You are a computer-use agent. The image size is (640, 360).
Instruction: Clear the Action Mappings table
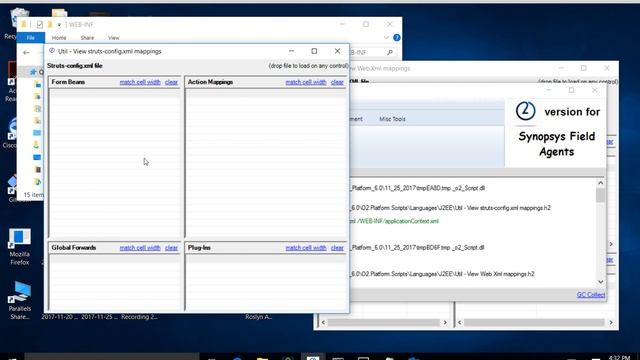[x=337, y=82]
